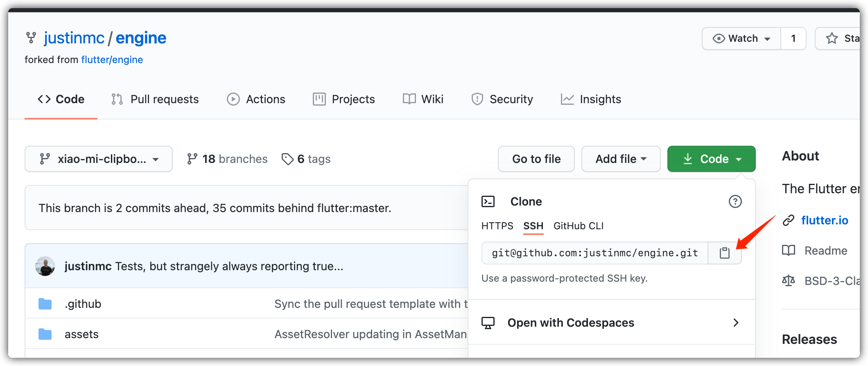
Task: Open the flutter/engine parent repository link
Action: click(x=112, y=60)
